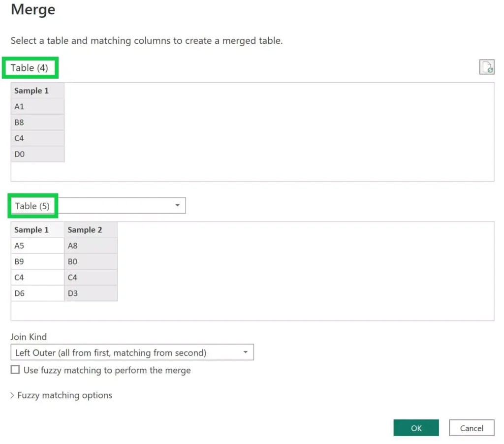This screenshot has width=504, height=444.
Task: Select Sample 1 column header in Table (5)
Action: click(31, 230)
